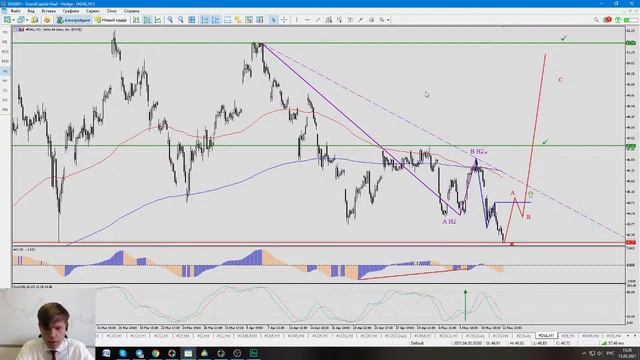Open the indicators list toolbar icon
640x360 pixels.
pos(227,20)
